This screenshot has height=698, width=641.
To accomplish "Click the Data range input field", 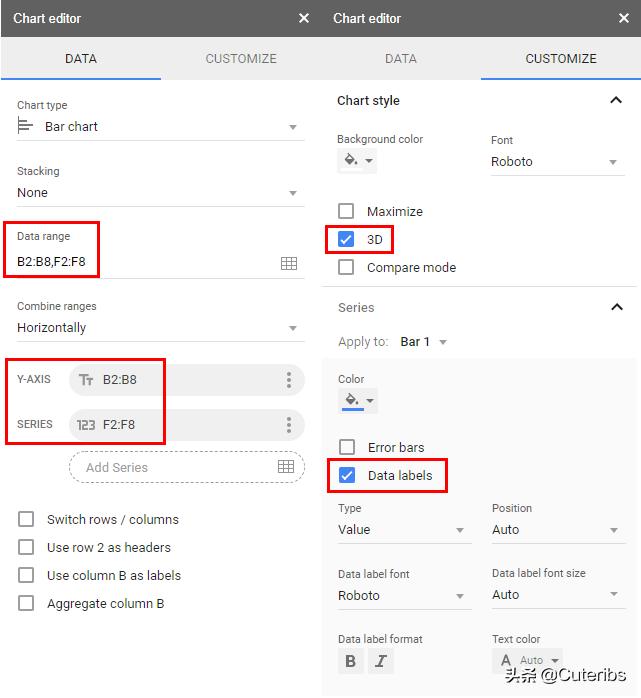I will [140, 263].
